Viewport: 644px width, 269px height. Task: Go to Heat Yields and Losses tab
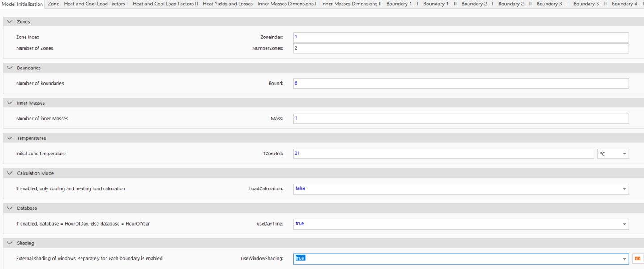(228, 4)
